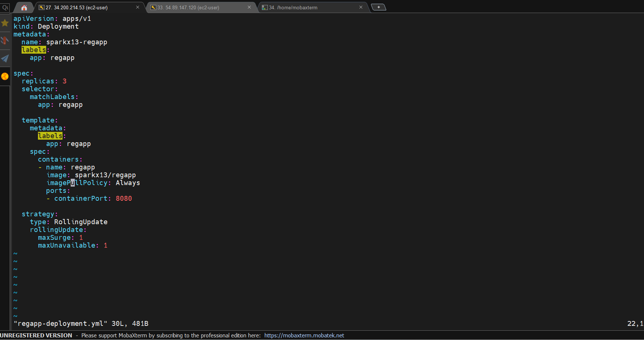Click the star favorites icon in sidebar
The width and height of the screenshot is (644, 340).
click(5, 23)
